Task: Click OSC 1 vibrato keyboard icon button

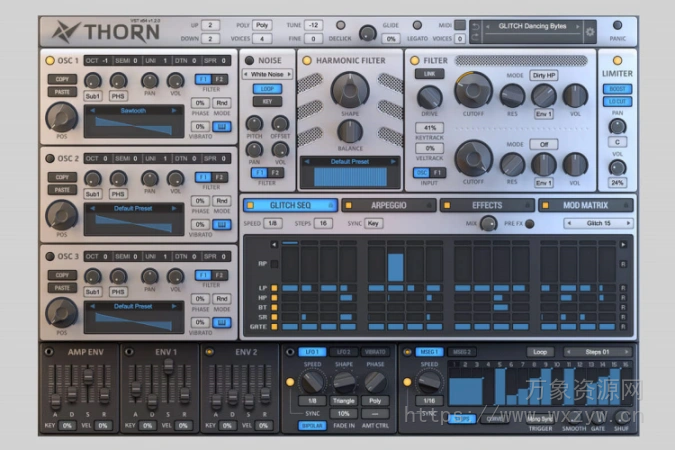Action: click(222, 127)
